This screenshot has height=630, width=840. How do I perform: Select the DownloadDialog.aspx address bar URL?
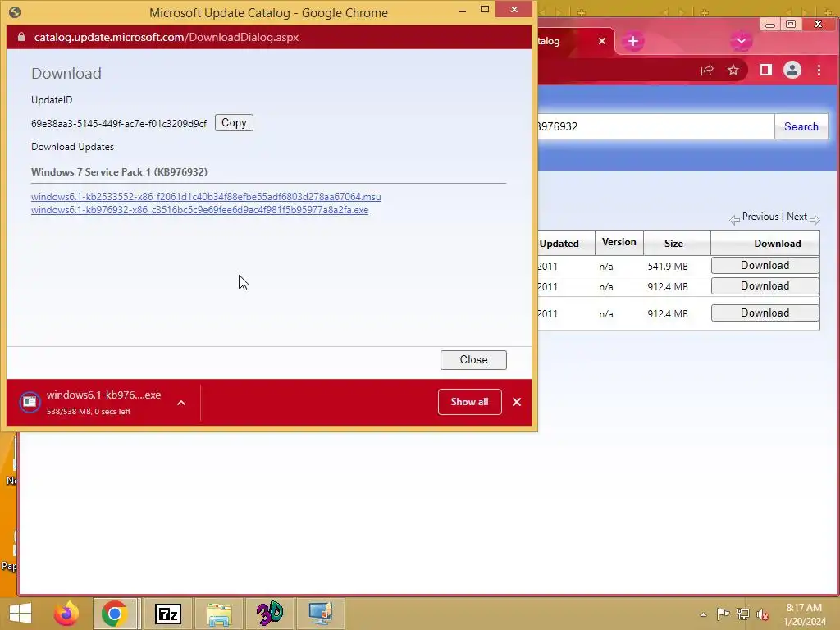point(166,37)
